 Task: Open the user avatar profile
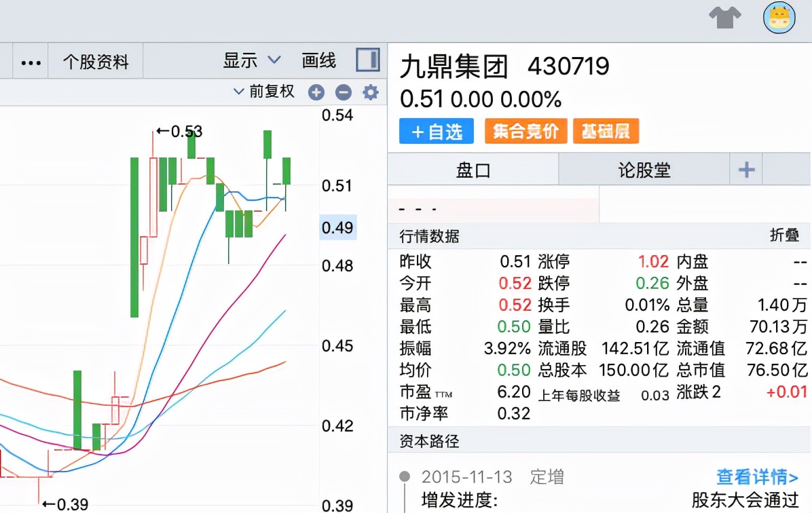779,18
